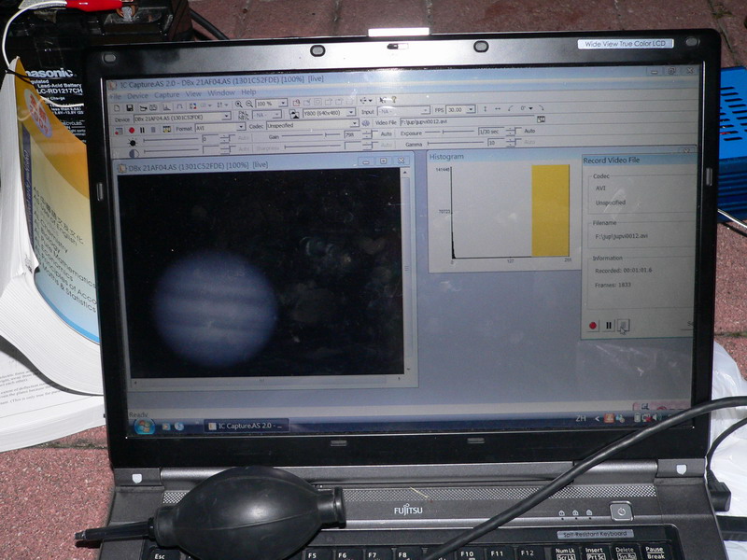This screenshot has width=747, height=560.
Task: Open the Device dropdown showing DBx 21AF04.AS
Action: pyautogui.click(x=180, y=118)
